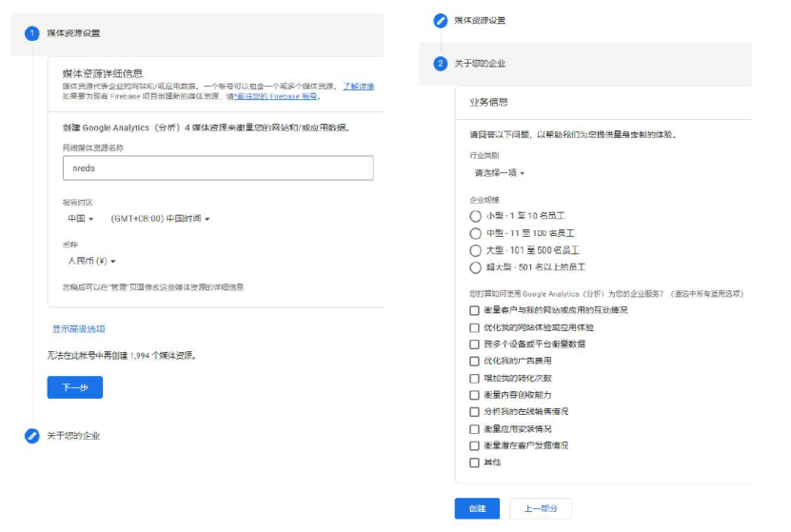This screenshot has height=532, width=791.
Task: Check 衡量客户与我的网站或应用的互动情况
Action: [474, 310]
